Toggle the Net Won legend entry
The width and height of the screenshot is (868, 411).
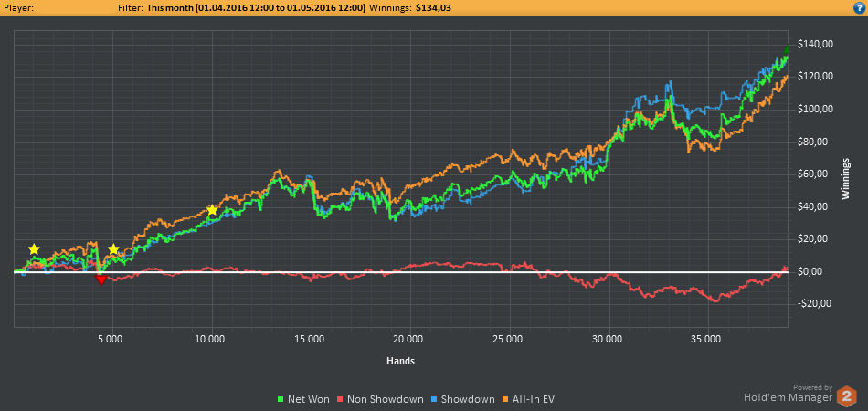(x=302, y=399)
